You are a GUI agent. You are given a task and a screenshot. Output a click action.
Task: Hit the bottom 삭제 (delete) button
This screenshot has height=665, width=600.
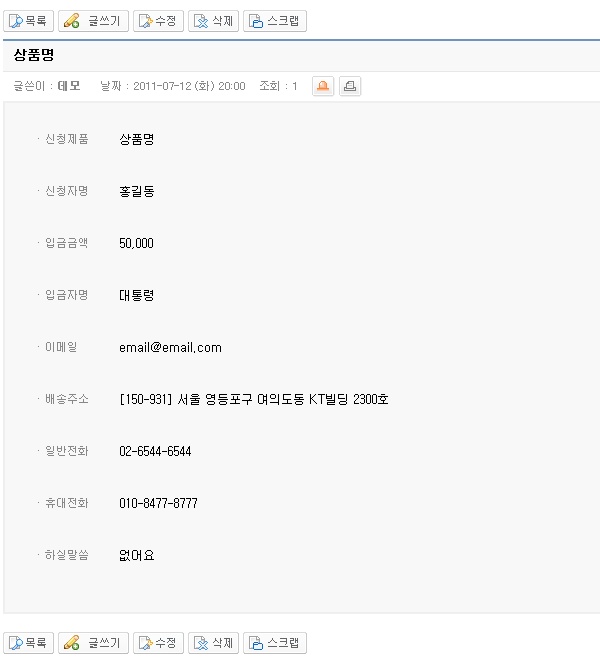coord(213,642)
